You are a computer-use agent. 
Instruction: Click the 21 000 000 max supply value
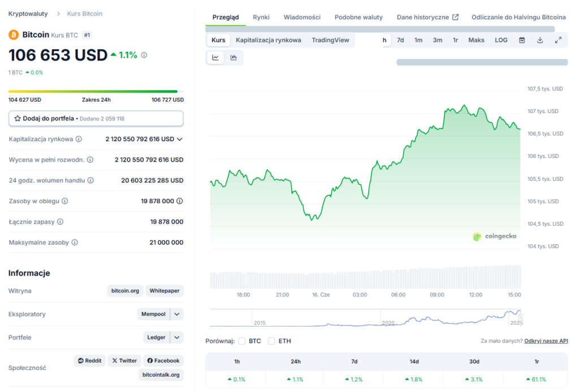[x=167, y=242]
